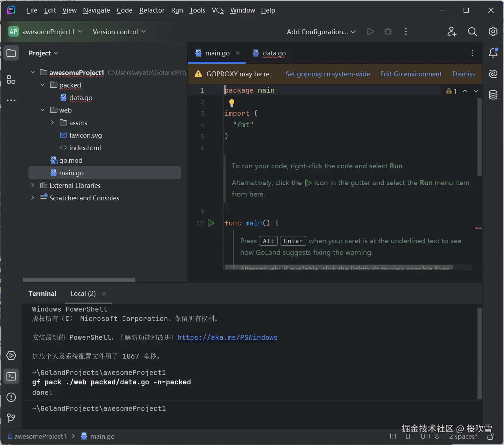Expand the assets folder
This screenshot has width=504, height=445.
point(53,123)
